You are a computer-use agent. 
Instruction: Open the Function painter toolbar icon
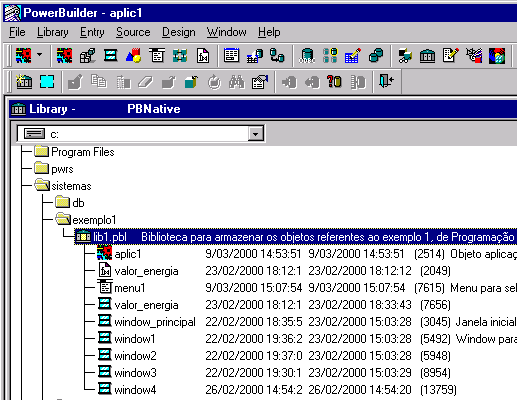[x=203, y=56]
